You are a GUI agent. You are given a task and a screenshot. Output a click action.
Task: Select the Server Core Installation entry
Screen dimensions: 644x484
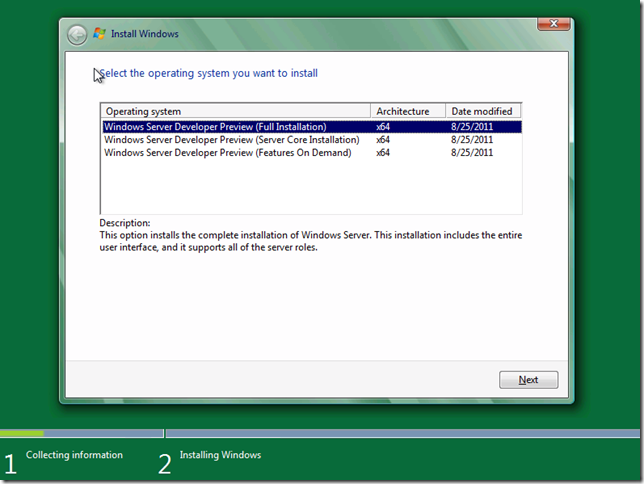click(312, 140)
